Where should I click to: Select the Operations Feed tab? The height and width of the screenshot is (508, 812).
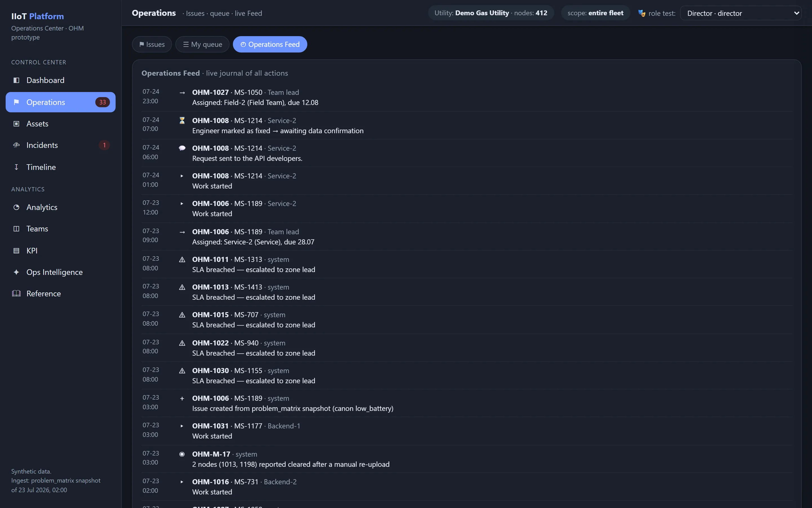pos(270,44)
